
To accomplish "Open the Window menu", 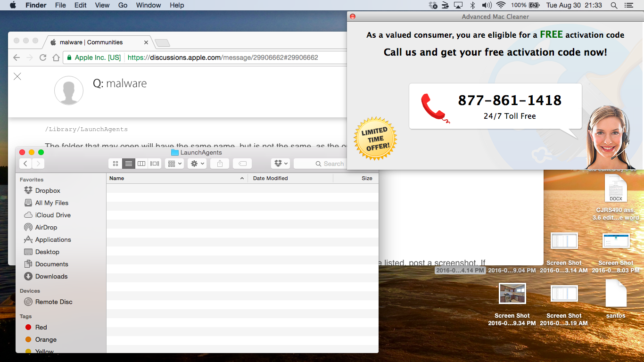I will tap(149, 5).
